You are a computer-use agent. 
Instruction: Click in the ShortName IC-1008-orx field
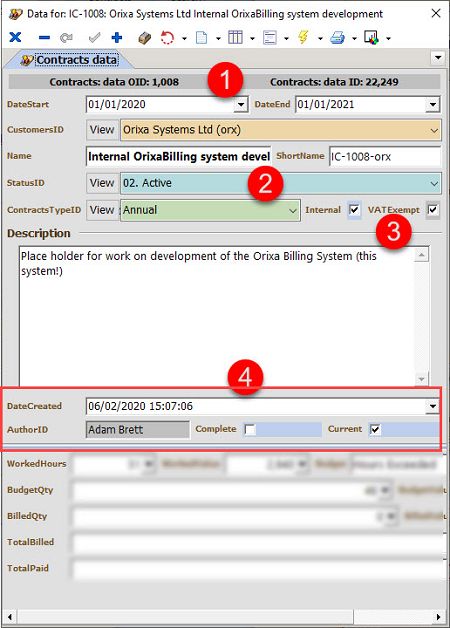point(385,156)
